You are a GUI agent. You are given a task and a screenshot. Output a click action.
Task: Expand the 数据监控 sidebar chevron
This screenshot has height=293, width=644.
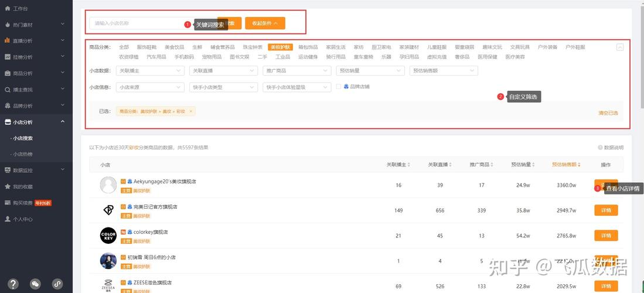pyautogui.click(x=63, y=170)
